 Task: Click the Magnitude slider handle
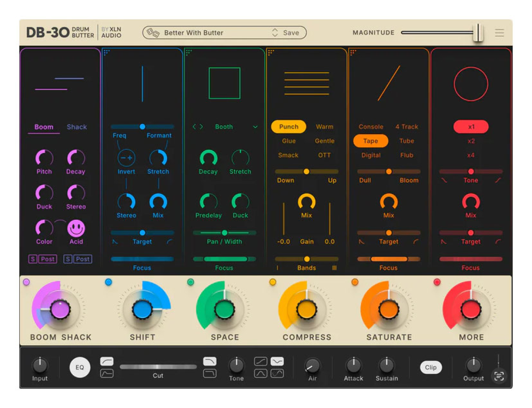(x=478, y=33)
